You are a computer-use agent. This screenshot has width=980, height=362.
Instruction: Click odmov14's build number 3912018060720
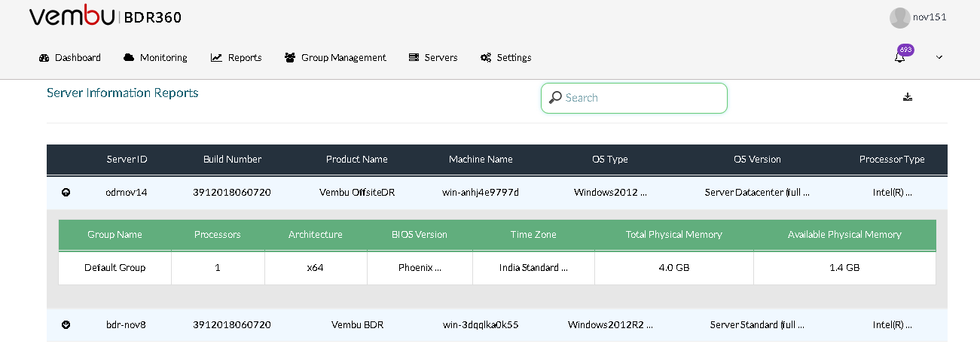click(x=232, y=193)
